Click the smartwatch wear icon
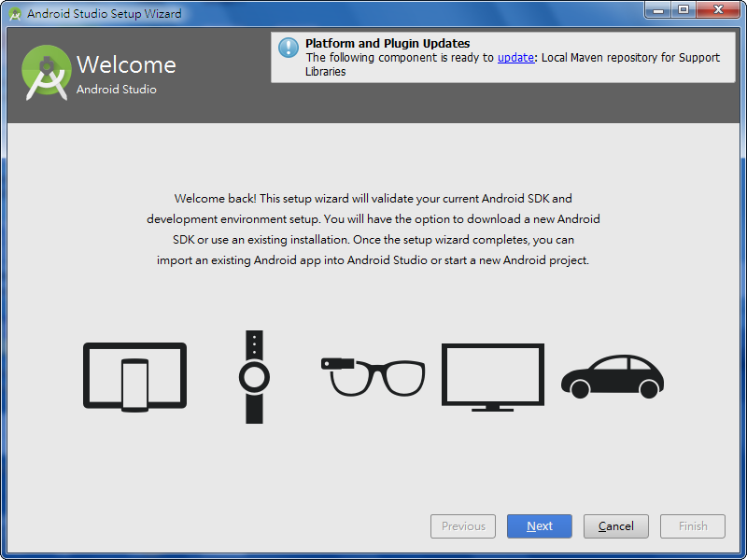 tap(254, 377)
